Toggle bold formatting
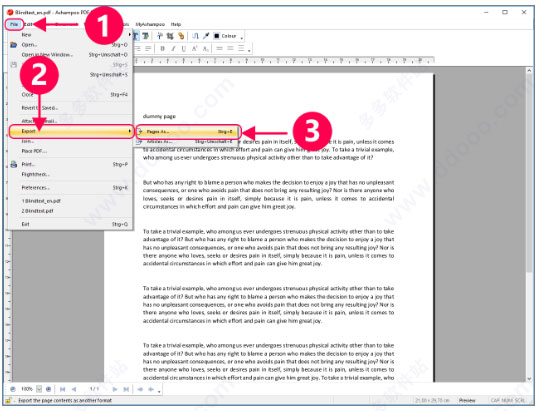 [162, 49]
